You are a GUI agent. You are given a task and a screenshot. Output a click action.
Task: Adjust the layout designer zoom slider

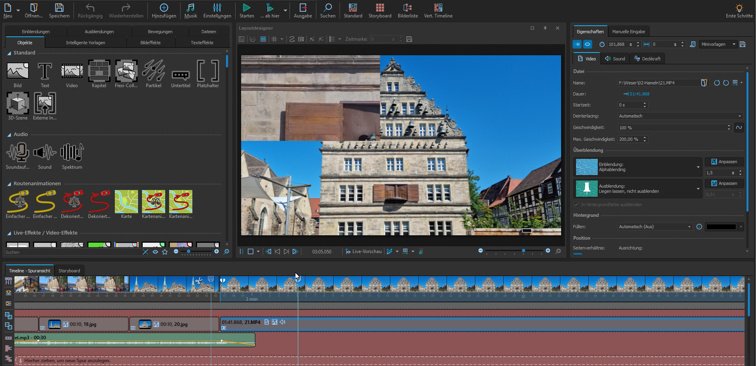point(514,251)
